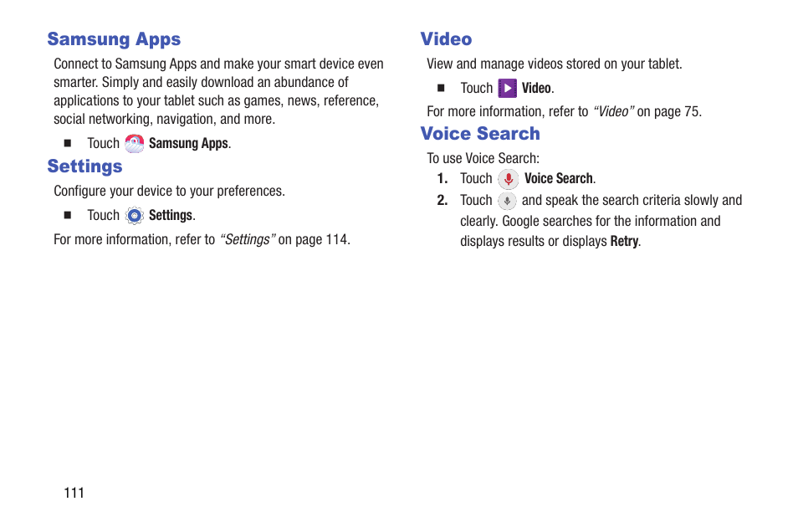The image size is (798, 532).
Task: Click 'Configure your device to your preferences.'
Action: [x=170, y=191]
